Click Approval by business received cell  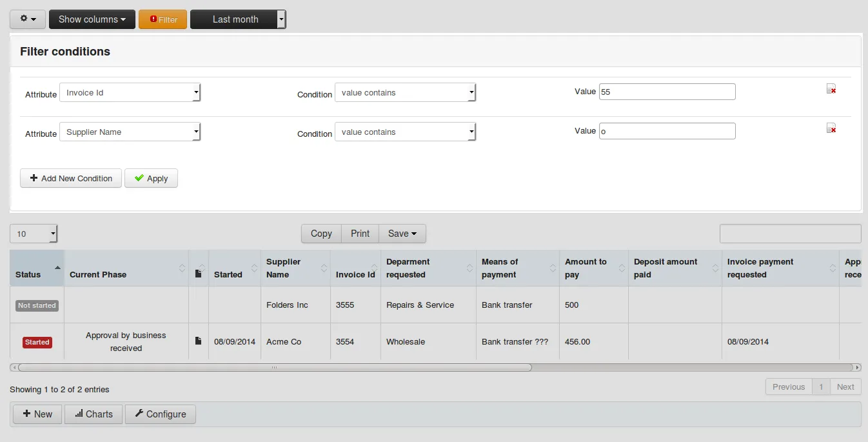[126, 342]
